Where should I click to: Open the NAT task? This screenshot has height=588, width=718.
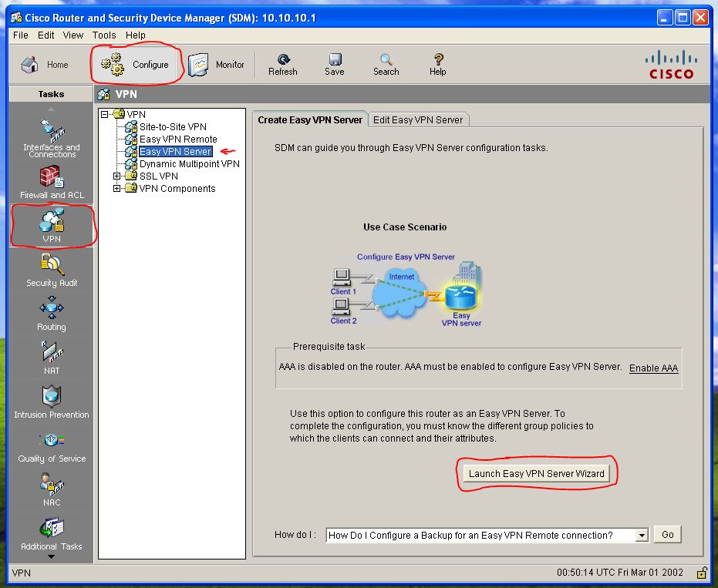click(51, 358)
